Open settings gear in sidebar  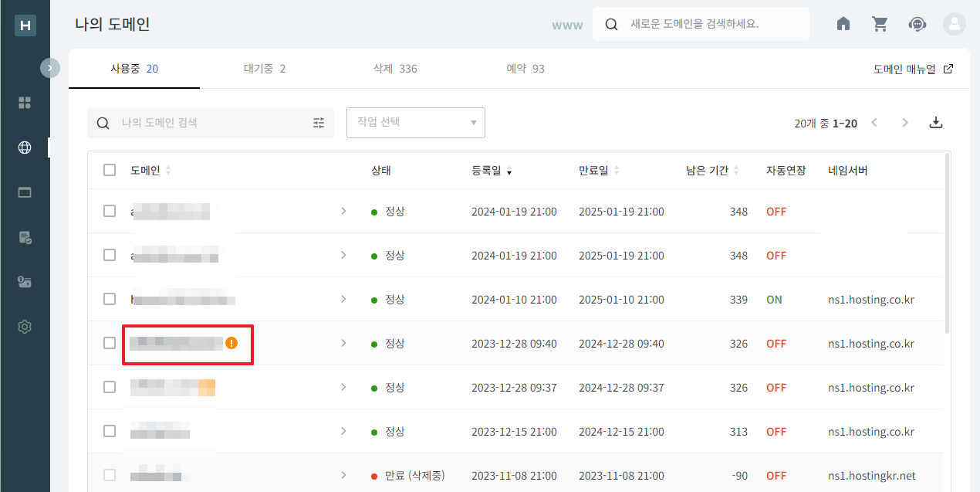(x=25, y=327)
